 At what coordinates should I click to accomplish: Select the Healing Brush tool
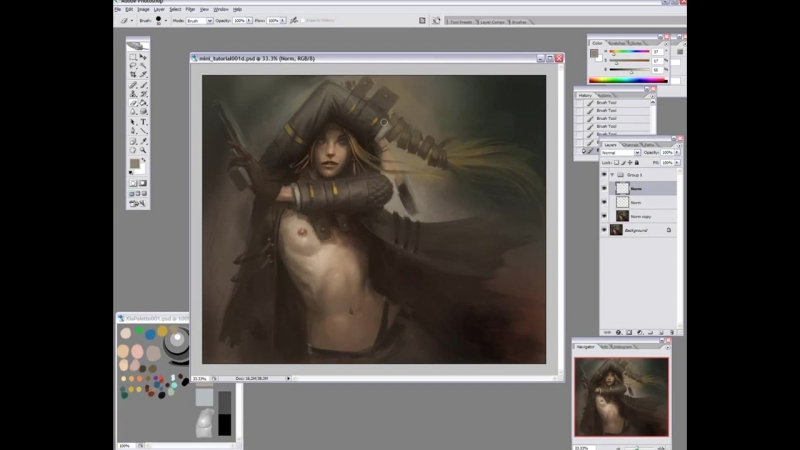point(133,85)
